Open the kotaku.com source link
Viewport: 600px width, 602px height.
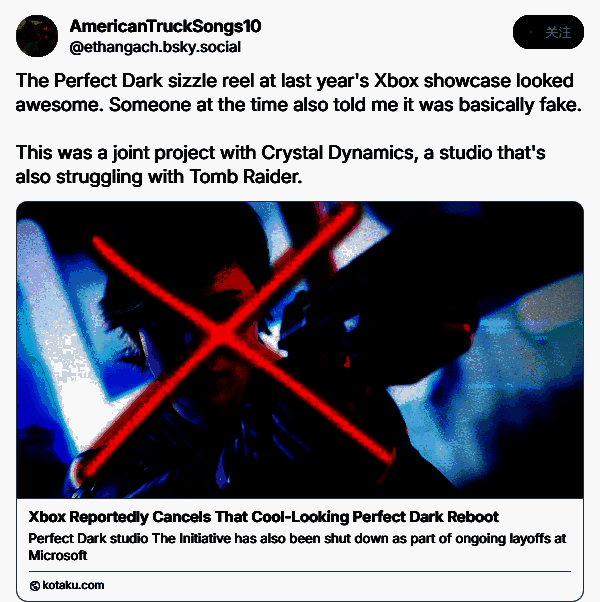click(73, 585)
